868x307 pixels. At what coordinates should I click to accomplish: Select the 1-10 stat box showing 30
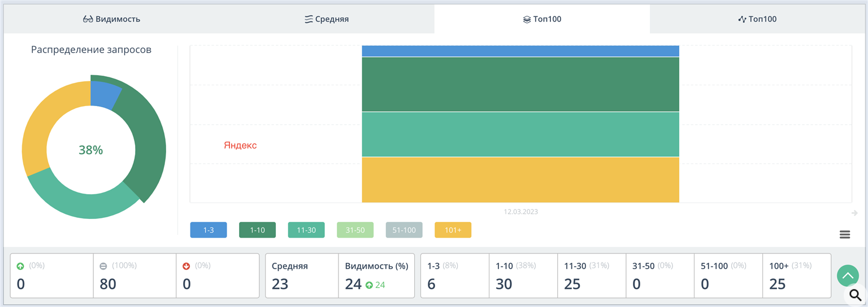pos(523,275)
